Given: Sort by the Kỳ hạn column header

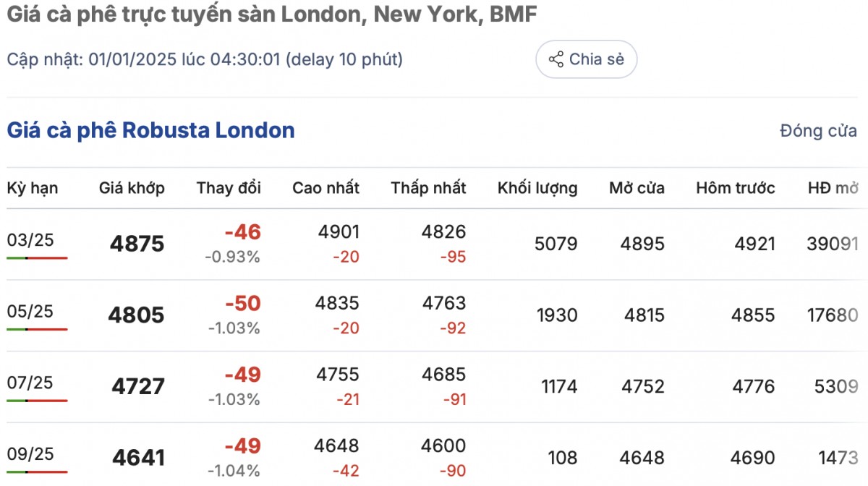Looking at the screenshot, I should pyautogui.click(x=33, y=189).
